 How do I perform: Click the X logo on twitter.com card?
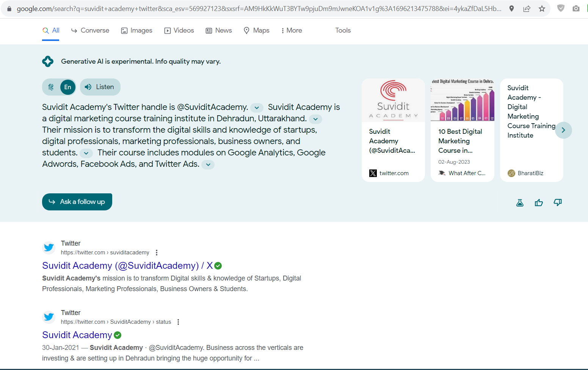coord(373,173)
